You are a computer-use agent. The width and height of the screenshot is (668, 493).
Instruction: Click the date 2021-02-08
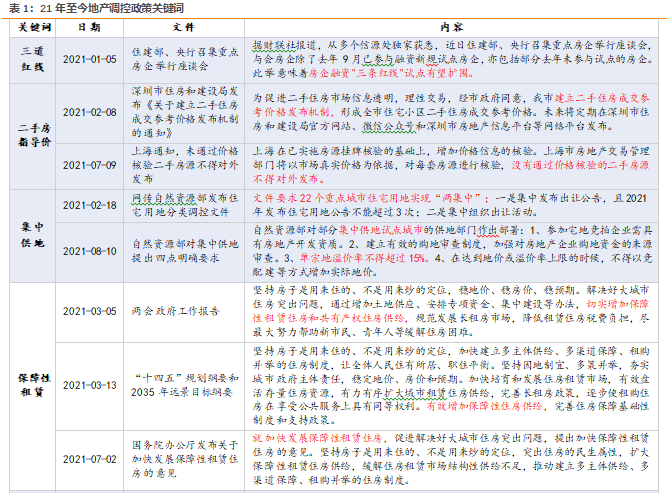[89, 112]
